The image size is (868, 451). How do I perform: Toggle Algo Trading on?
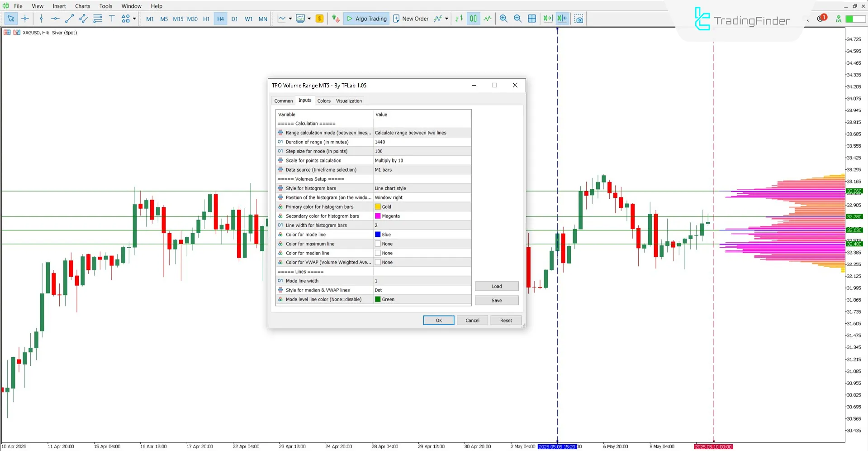click(x=366, y=19)
